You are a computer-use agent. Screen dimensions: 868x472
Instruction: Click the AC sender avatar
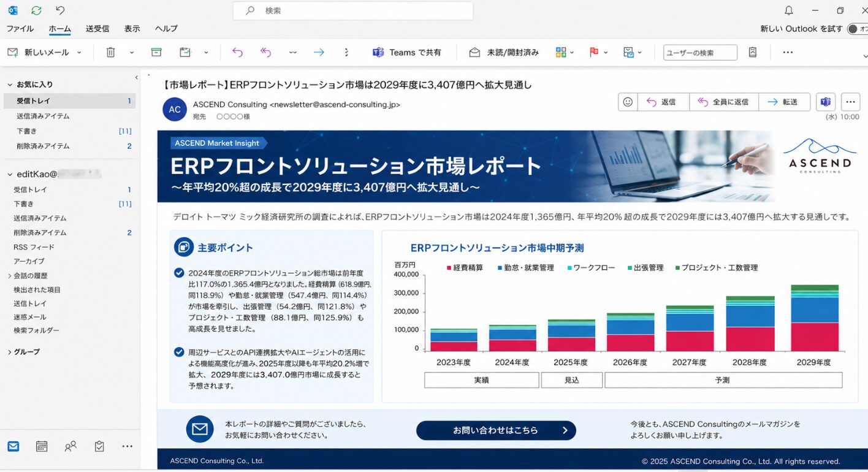pyautogui.click(x=175, y=109)
